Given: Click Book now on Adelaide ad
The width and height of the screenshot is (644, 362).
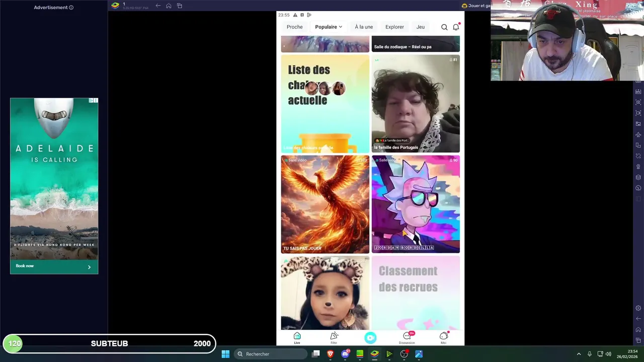Looking at the screenshot, I should 54,266.
